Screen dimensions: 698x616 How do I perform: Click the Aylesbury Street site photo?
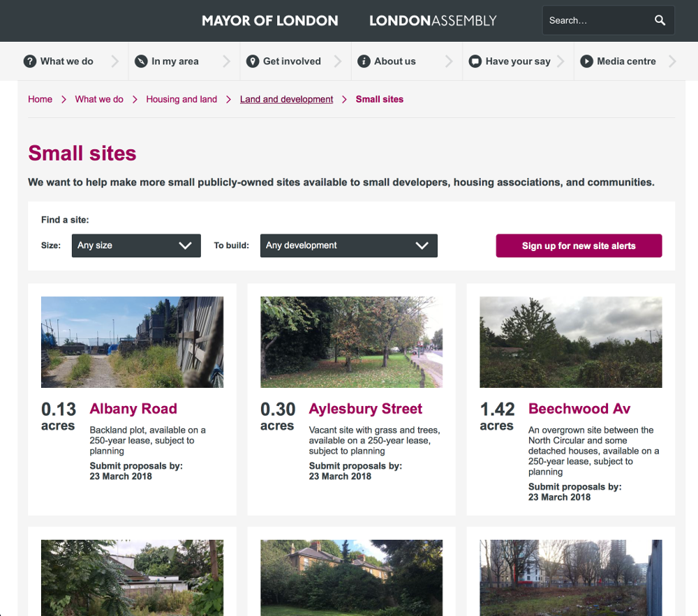[x=352, y=342]
